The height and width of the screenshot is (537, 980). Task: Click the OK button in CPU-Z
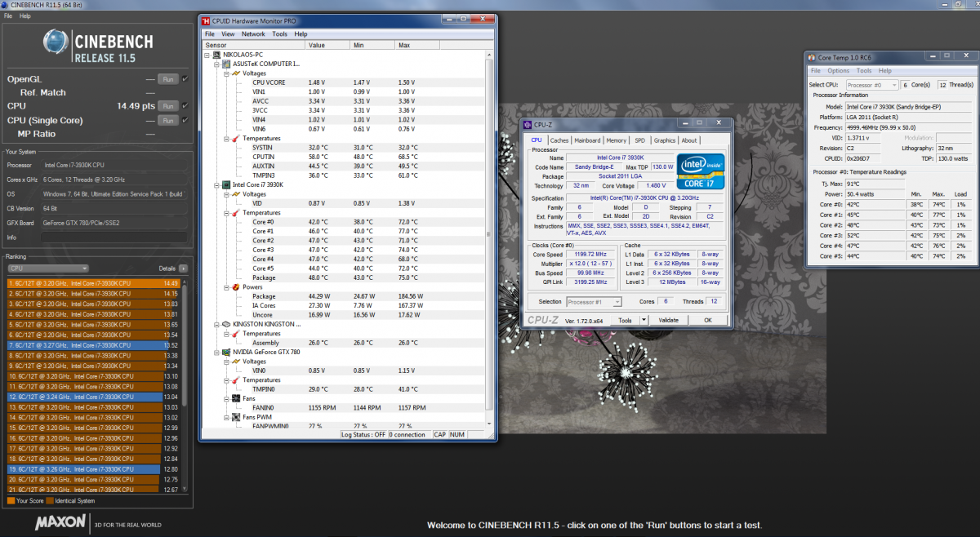click(x=708, y=320)
